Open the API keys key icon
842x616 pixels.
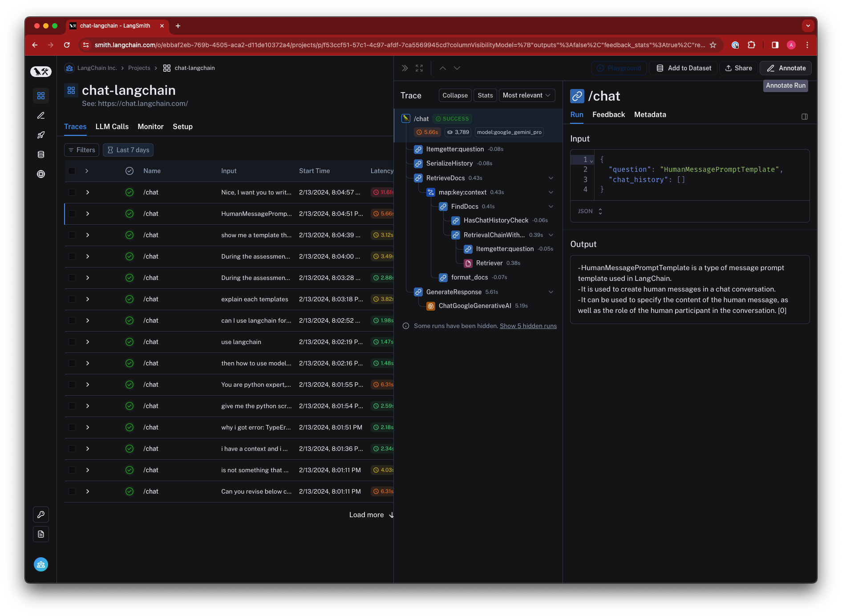pyautogui.click(x=41, y=515)
